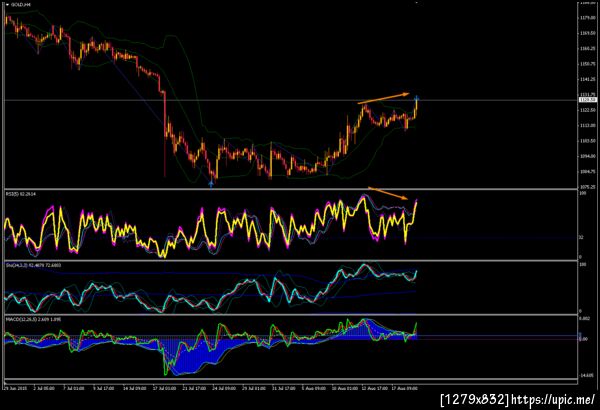Click the 29 Jul 01:00 time label
Viewport: 600px width, 410px height.
click(254, 388)
